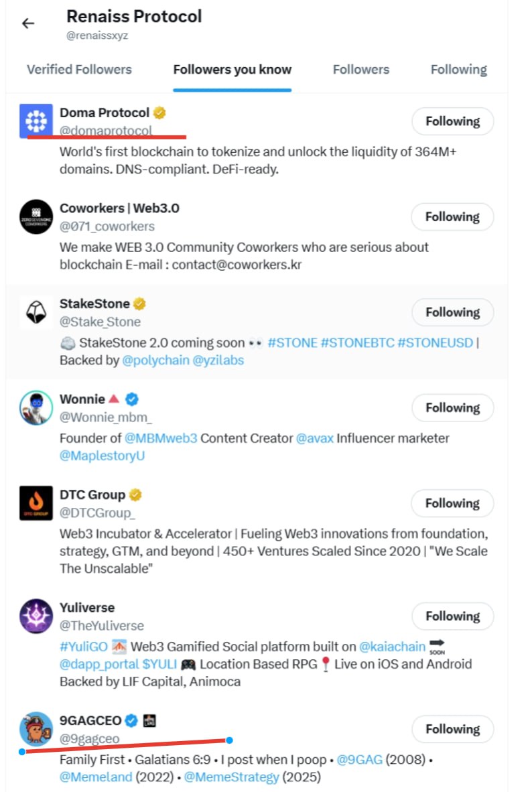
Task: Go back using the left arrow icon
Action: click(x=28, y=23)
